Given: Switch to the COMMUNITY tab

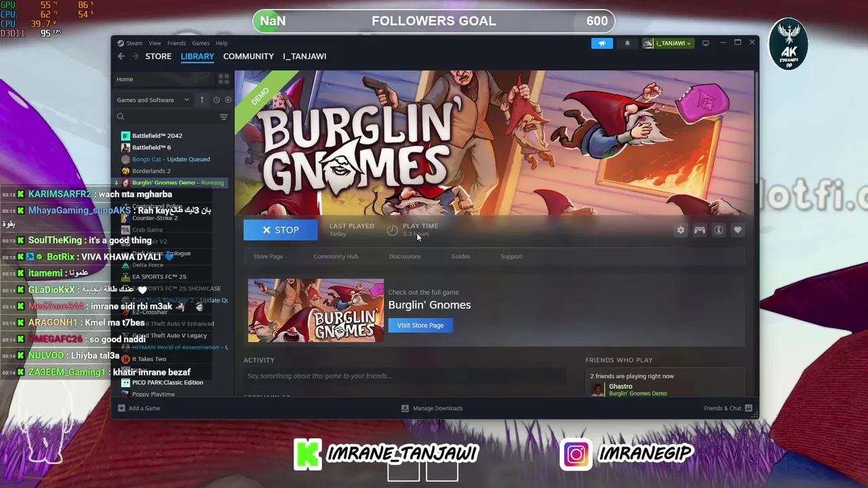Looking at the screenshot, I should (x=248, y=56).
